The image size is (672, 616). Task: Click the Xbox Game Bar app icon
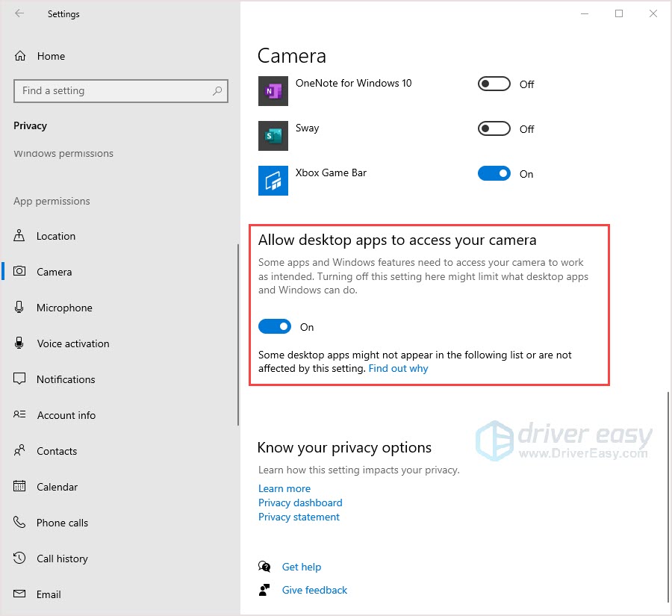(273, 181)
